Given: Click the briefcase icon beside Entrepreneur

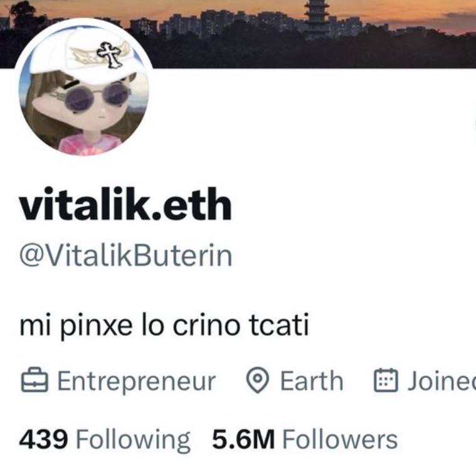Looking at the screenshot, I should 34,380.
